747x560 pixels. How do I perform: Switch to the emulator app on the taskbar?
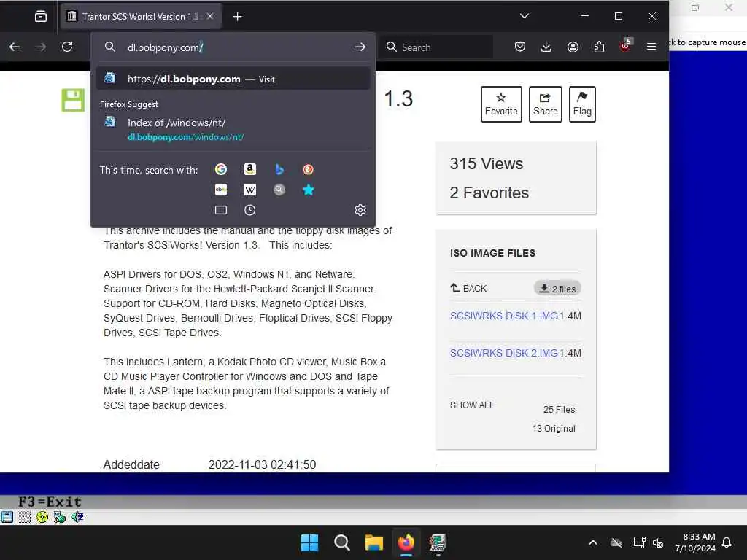coord(438,542)
